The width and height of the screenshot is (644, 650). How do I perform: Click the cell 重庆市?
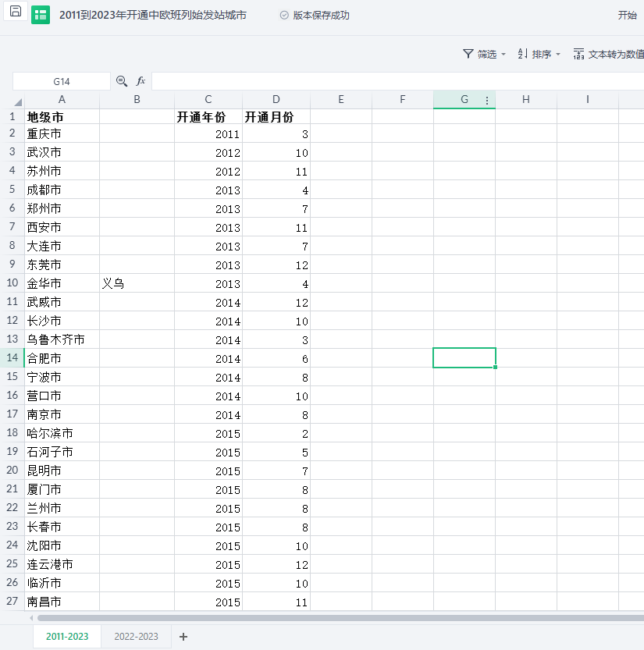62,133
